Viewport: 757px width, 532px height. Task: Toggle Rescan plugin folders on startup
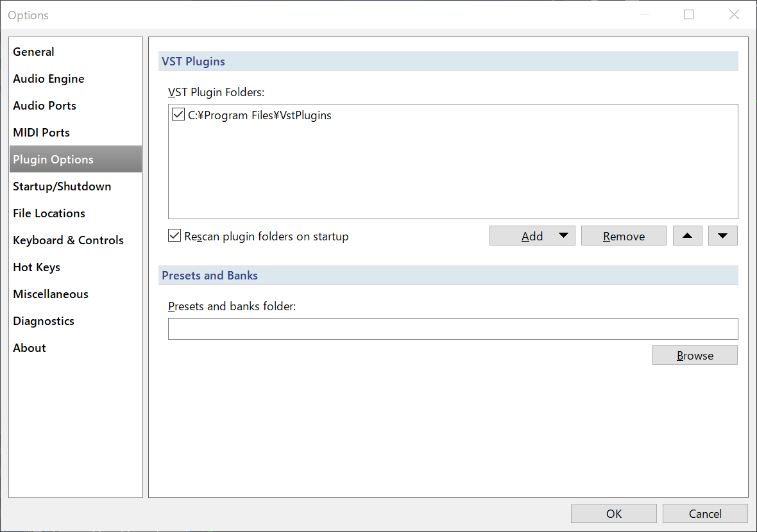(174, 236)
